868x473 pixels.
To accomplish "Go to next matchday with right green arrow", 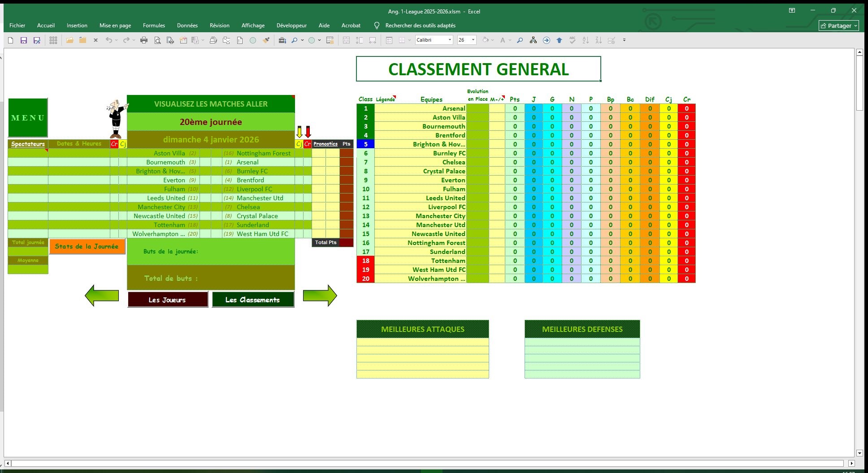I will point(320,296).
